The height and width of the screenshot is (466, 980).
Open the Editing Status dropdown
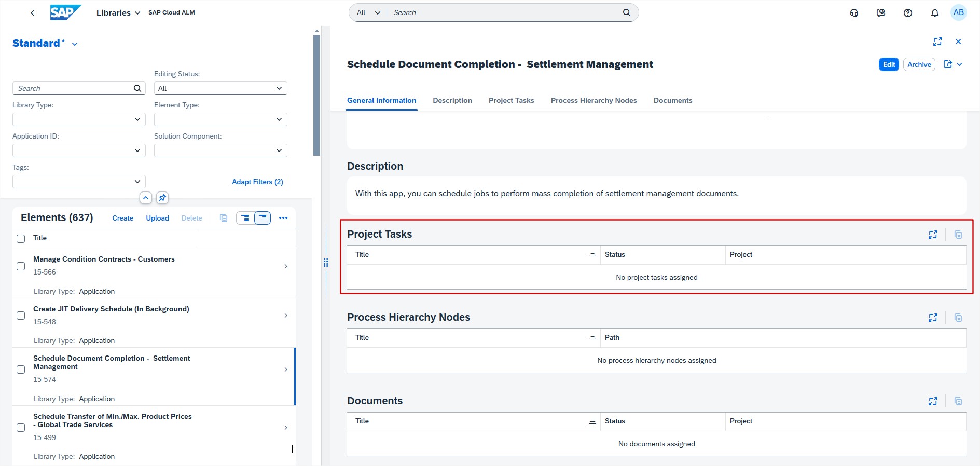point(220,88)
